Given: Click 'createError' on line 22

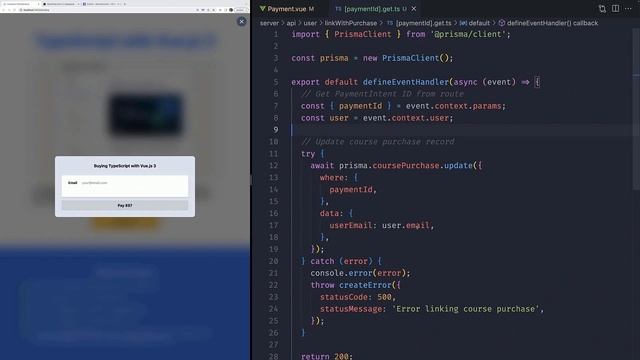Looking at the screenshot, I should tap(365, 285).
